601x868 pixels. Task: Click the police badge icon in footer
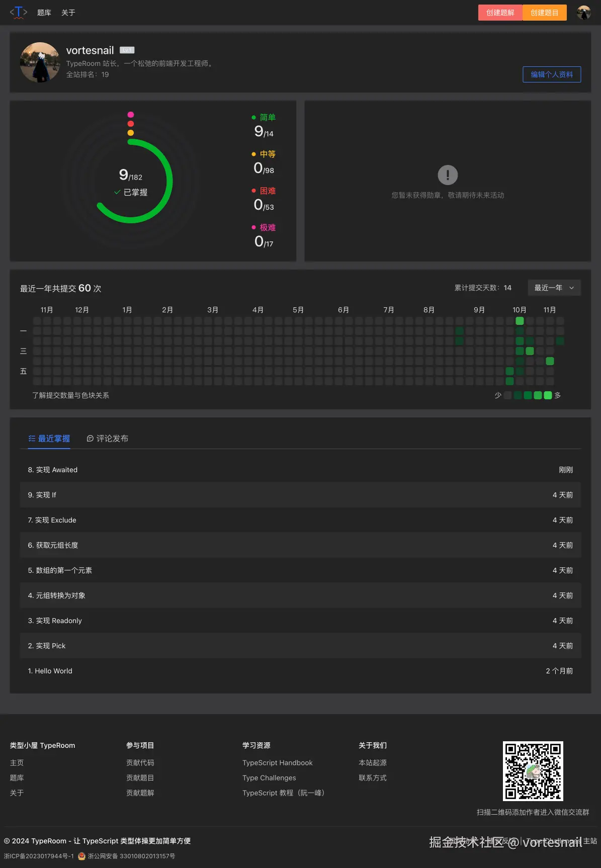coord(81,856)
